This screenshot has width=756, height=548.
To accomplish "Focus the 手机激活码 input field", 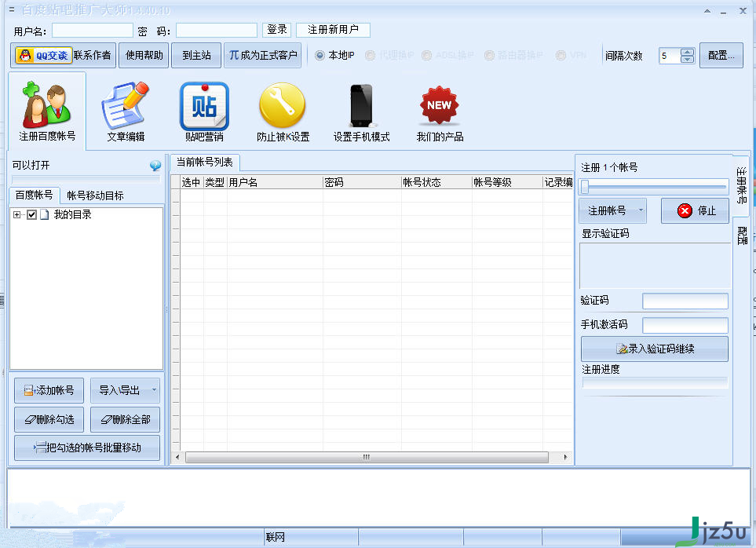I will [x=685, y=325].
